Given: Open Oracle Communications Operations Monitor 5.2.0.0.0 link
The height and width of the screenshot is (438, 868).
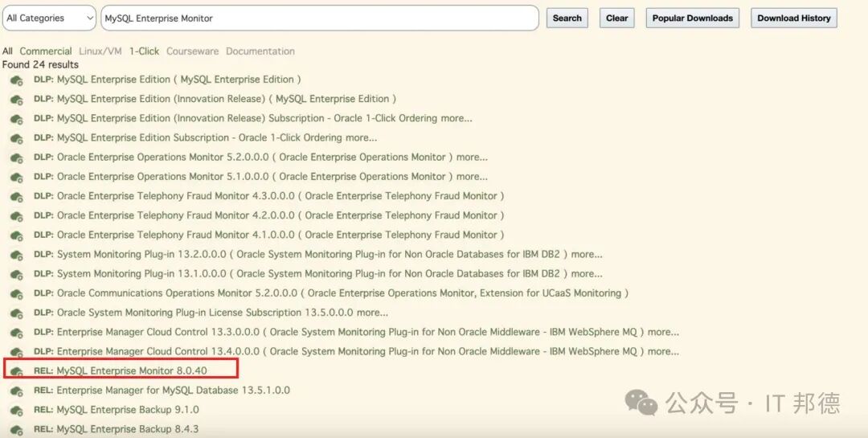Looking at the screenshot, I should pyautogui.click(x=331, y=293).
